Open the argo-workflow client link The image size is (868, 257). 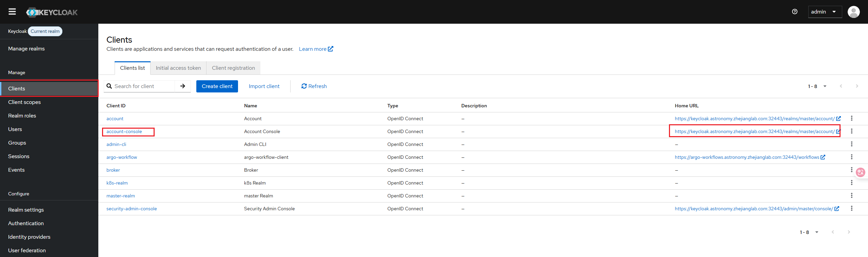122,157
